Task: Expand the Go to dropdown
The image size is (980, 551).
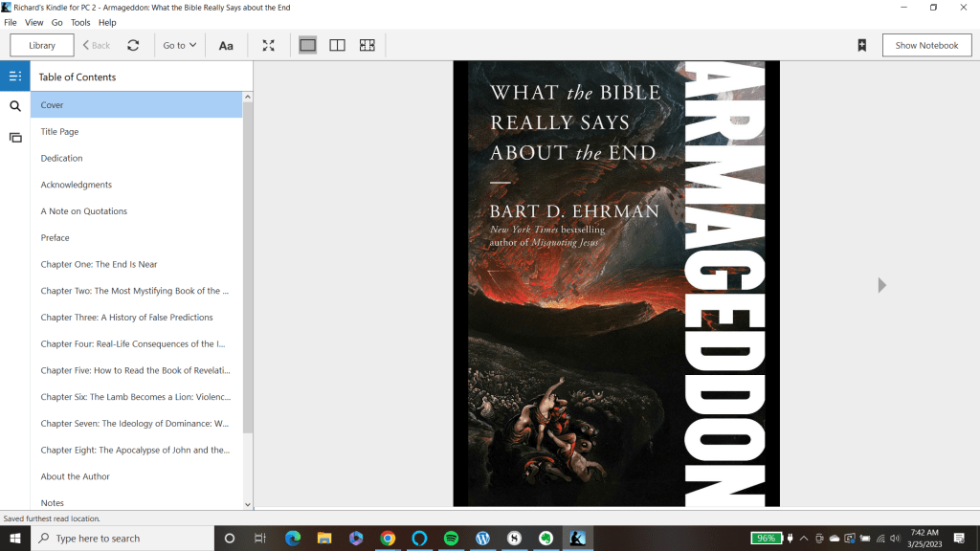Action: pyautogui.click(x=179, y=45)
